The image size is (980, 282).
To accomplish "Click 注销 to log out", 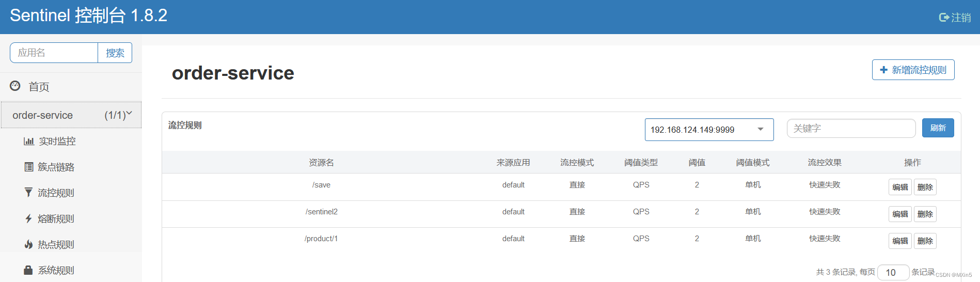I will (x=961, y=18).
